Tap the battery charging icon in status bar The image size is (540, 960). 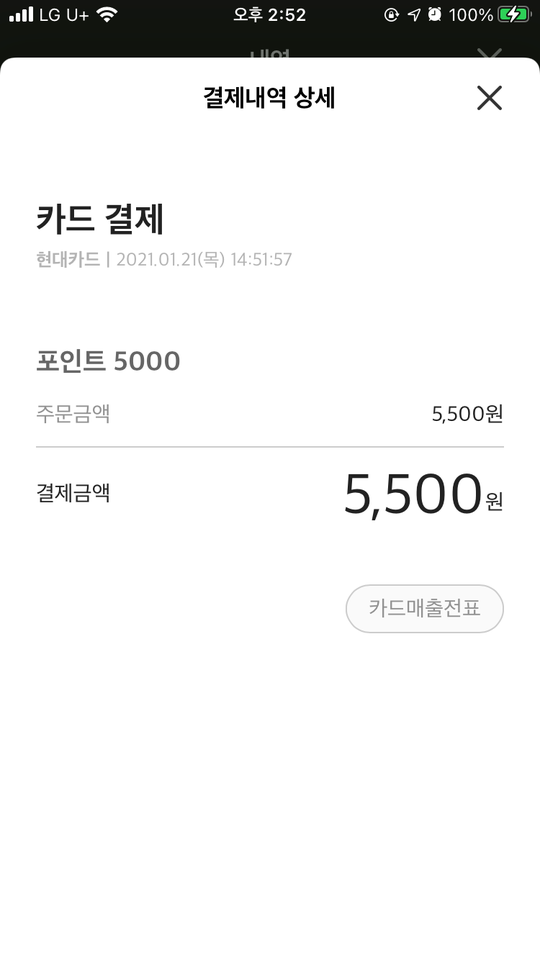pyautogui.click(x=514, y=15)
